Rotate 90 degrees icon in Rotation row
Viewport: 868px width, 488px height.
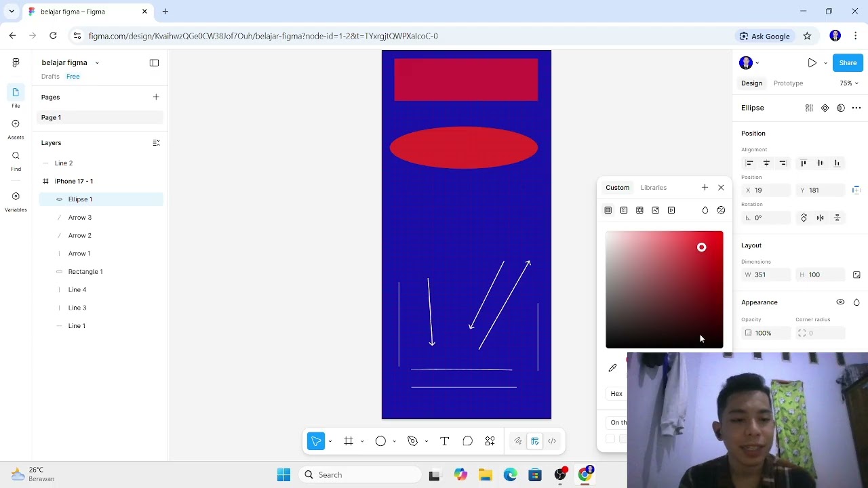(x=804, y=218)
